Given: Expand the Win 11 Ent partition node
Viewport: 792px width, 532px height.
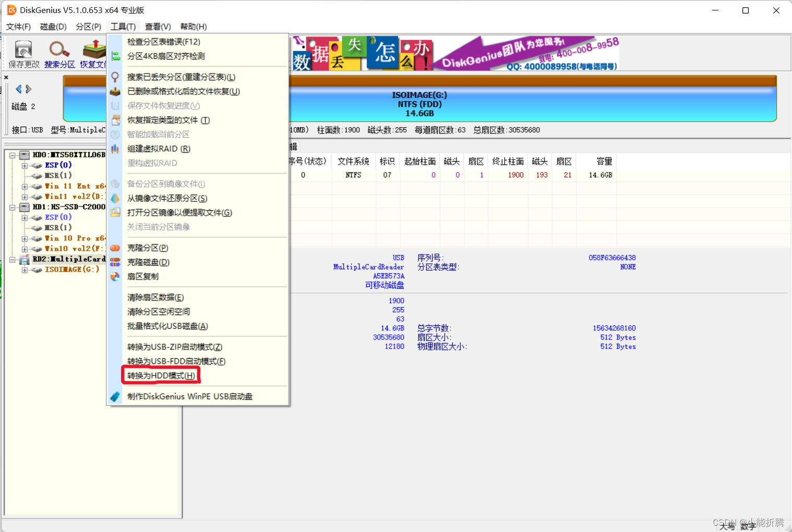Looking at the screenshot, I should [25, 186].
